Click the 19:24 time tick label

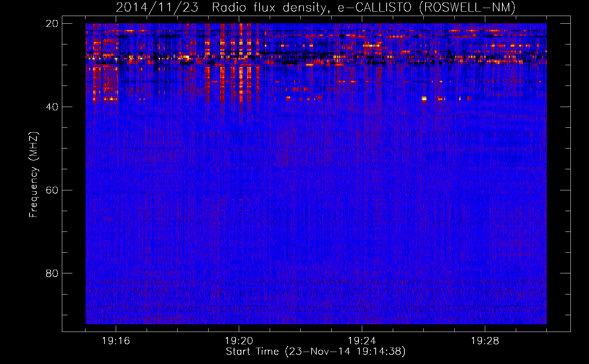pyautogui.click(x=362, y=341)
